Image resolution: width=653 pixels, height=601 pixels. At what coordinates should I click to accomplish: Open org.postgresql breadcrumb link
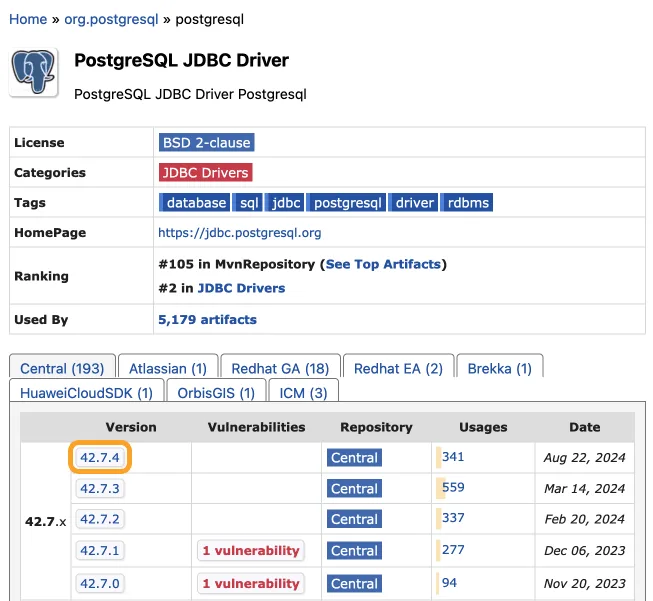click(111, 19)
